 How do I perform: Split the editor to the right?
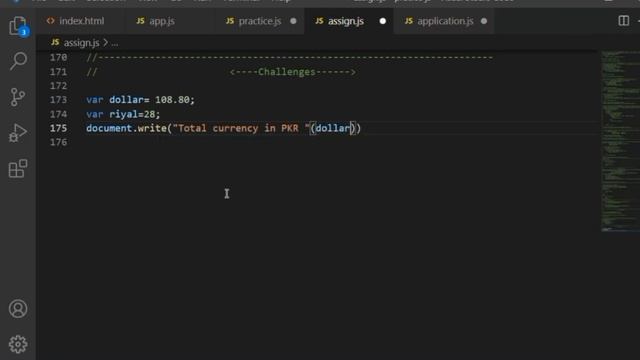(624, 21)
